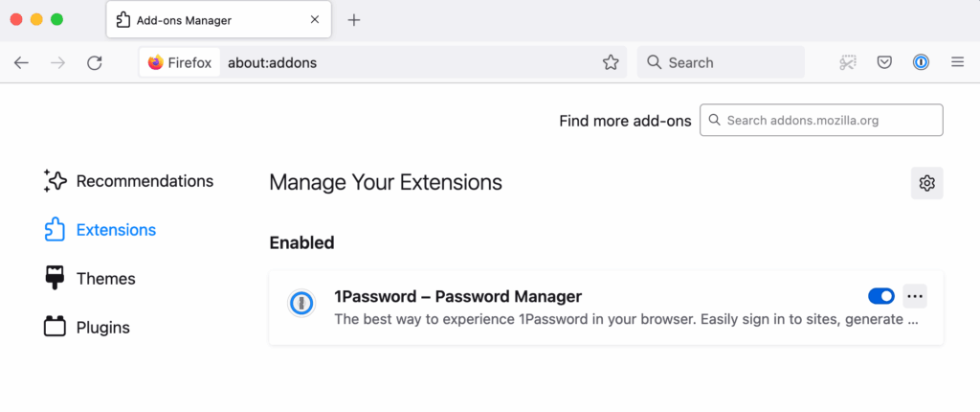Viewport: 980px width, 412px height.
Task: Reload the current page
Action: coord(95,62)
